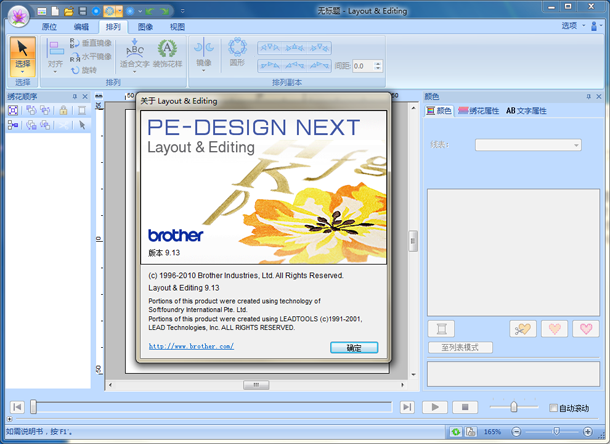
Task: Click the 旋转 rotate command
Action: click(84, 70)
